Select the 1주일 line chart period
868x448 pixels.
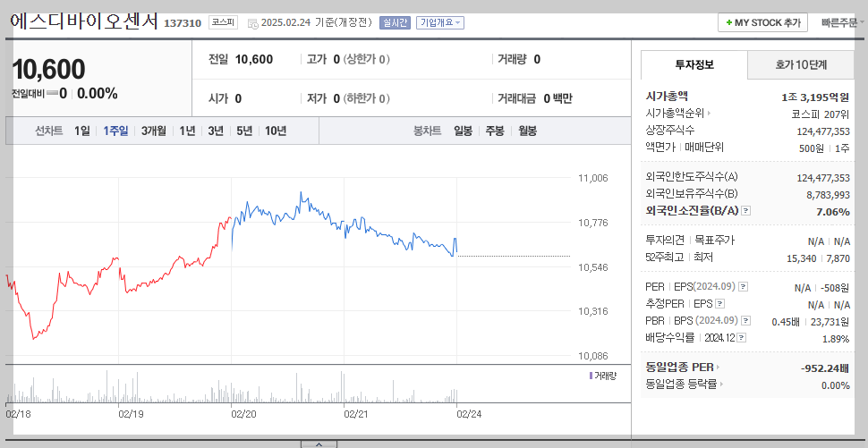(115, 131)
